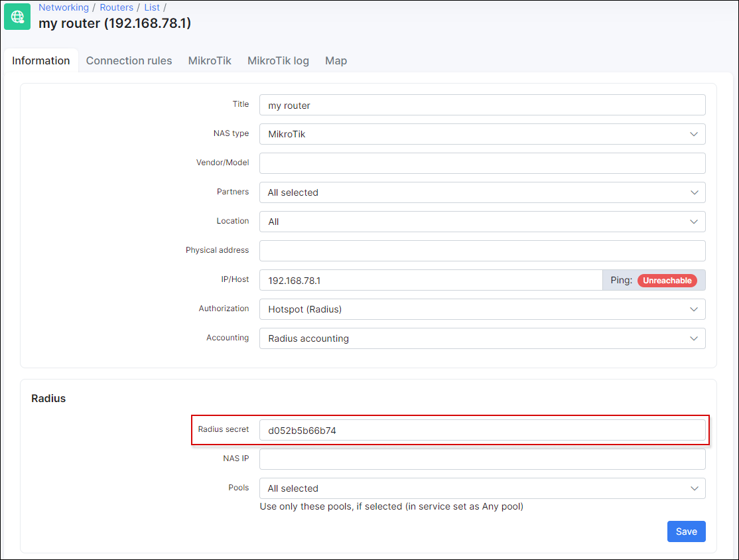This screenshot has height=560, width=739.
Task: Open the Pools dropdown
Action: 482,488
